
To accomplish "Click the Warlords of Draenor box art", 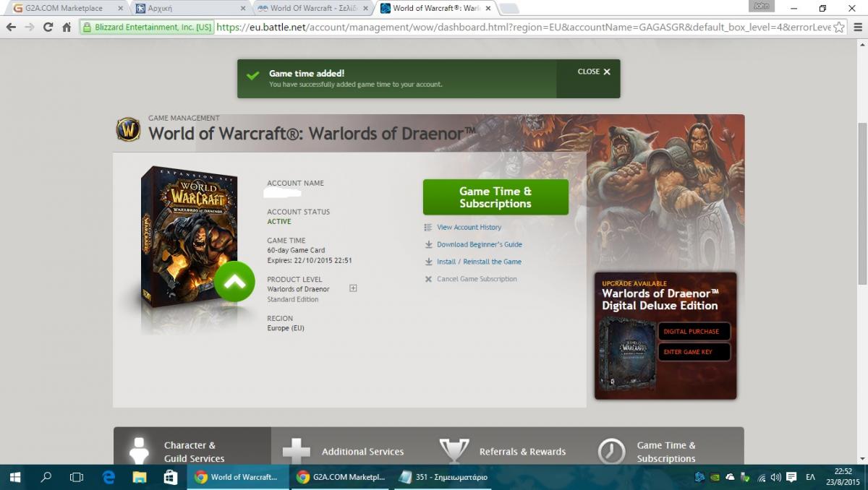I will pyautogui.click(x=190, y=238).
